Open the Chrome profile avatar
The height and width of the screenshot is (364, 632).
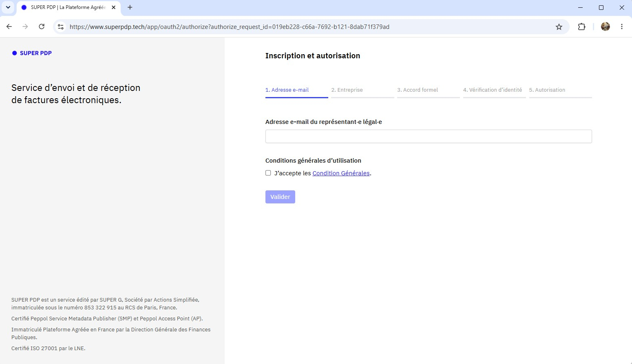coord(605,27)
